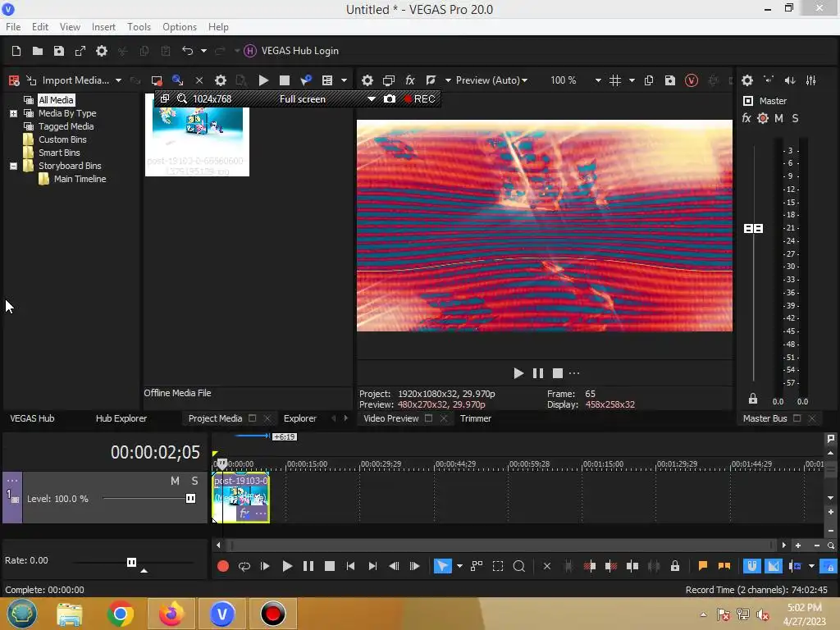The height and width of the screenshot is (630, 840).
Task: Toggle the Master fader lock icon
Action: (753, 399)
